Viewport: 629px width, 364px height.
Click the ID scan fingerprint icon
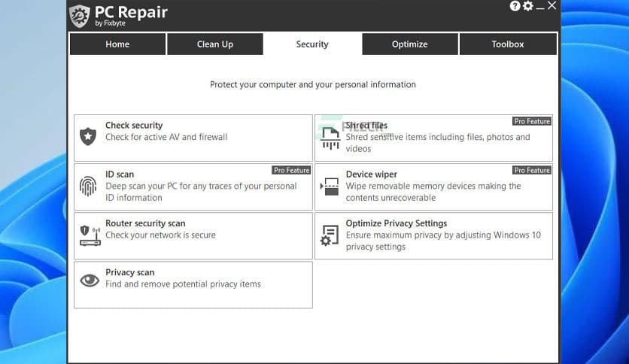click(88, 187)
